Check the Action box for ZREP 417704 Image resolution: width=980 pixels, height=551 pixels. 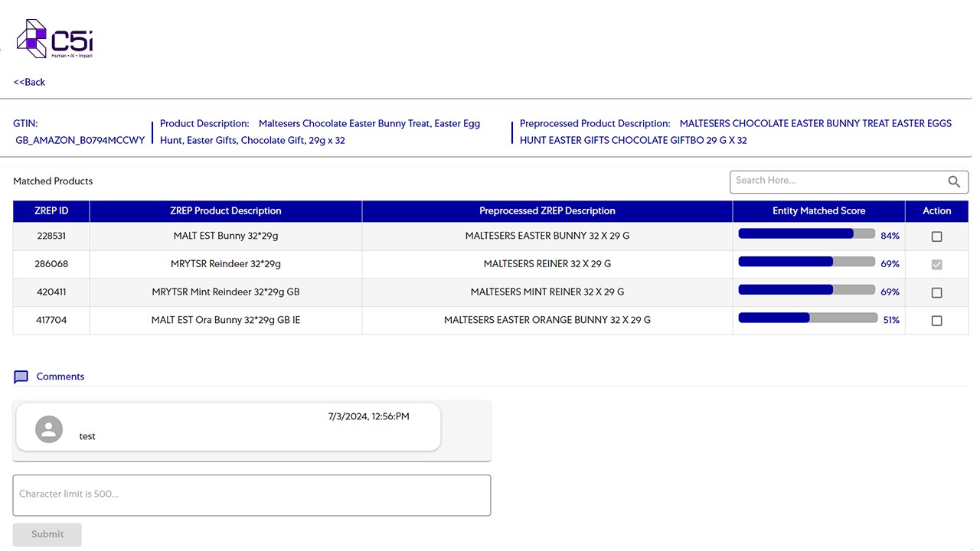tap(936, 321)
